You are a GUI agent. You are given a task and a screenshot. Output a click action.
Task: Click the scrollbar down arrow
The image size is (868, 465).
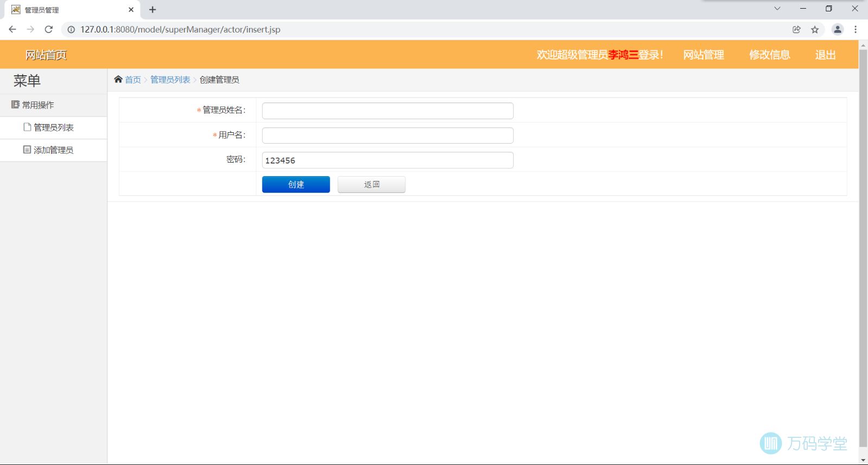tap(863, 460)
